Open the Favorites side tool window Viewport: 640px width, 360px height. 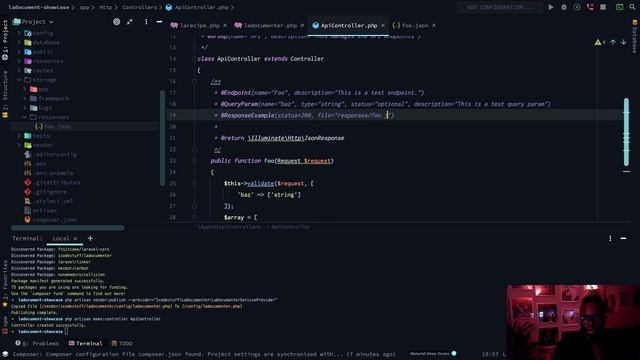[x=5, y=284]
